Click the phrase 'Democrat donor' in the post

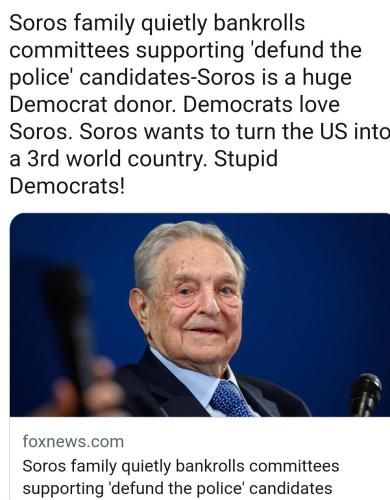(92, 104)
